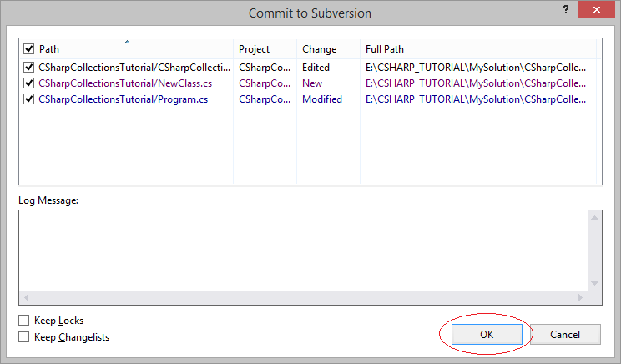Viewport: 621px width, 364px height.
Task: Sort by the Full Path column header
Action: [x=478, y=49]
